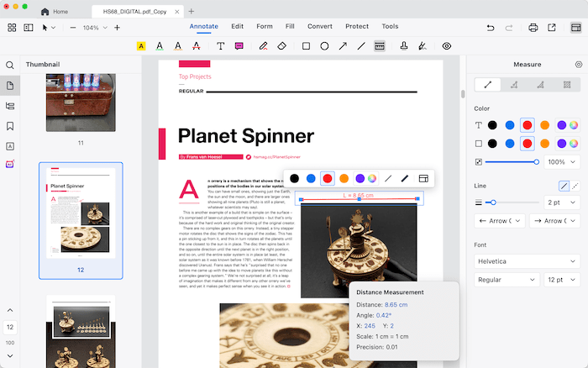The width and height of the screenshot is (588, 368).
Task: Switch to the Edit tab
Action: (x=238, y=26)
